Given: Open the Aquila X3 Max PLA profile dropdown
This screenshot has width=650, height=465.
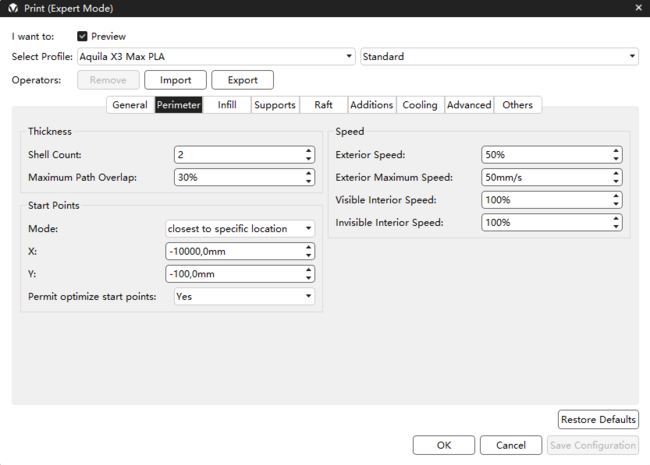Looking at the screenshot, I should (x=215, y=57).
